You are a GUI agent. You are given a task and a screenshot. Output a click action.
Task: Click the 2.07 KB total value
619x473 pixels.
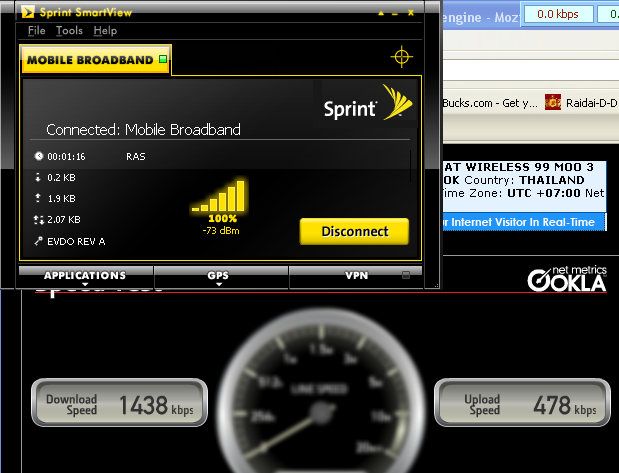coord(64,220)
